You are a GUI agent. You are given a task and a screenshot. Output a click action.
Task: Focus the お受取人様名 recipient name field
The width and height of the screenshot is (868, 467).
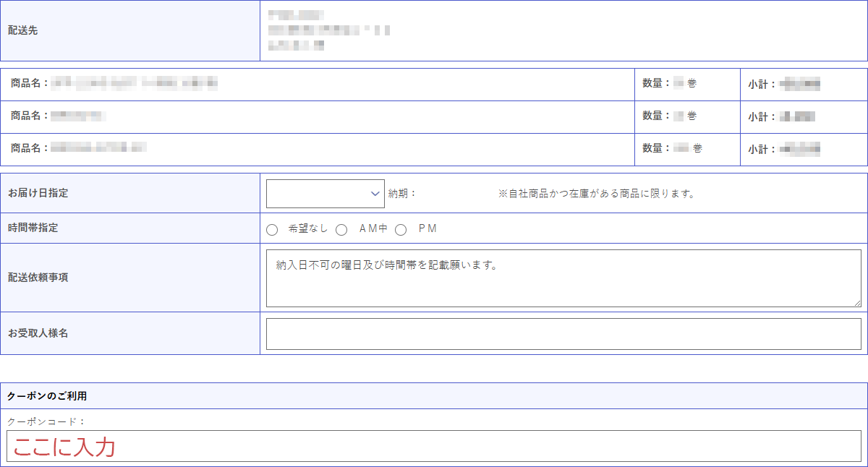click(x=563, y=333)
